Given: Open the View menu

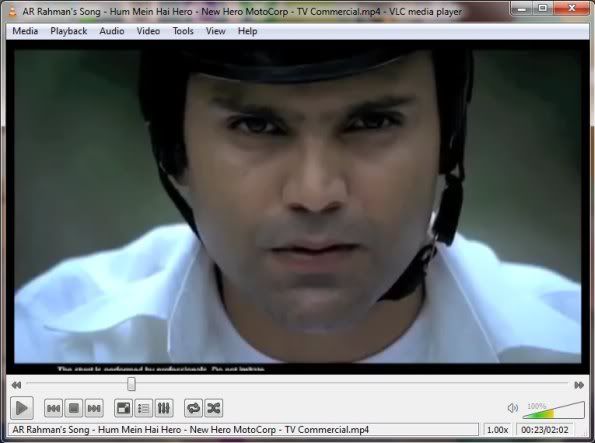Looking at the screenshot, I should [x=216, y=31].
